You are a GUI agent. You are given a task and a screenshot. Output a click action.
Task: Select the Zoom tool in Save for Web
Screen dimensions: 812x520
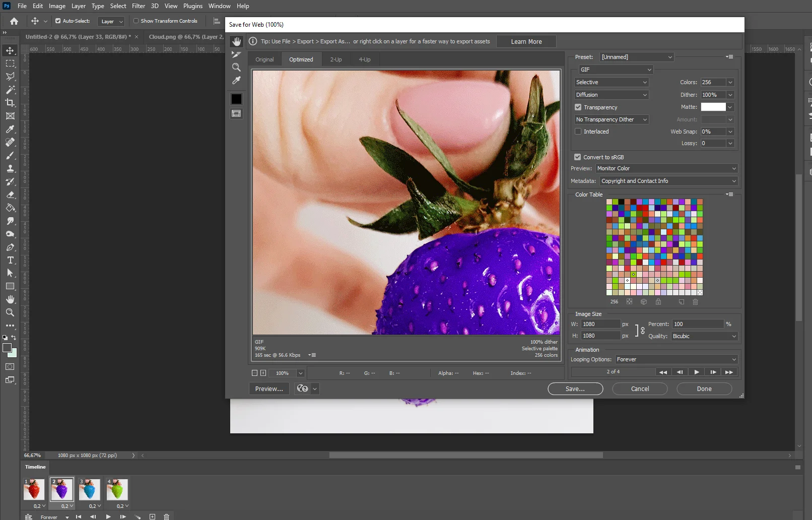click(x=236, y=68)
